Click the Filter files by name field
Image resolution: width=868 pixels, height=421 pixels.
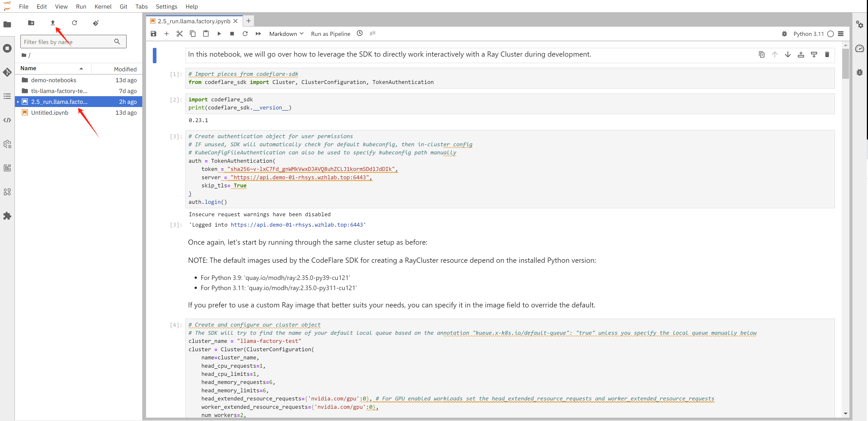(67, 42)
